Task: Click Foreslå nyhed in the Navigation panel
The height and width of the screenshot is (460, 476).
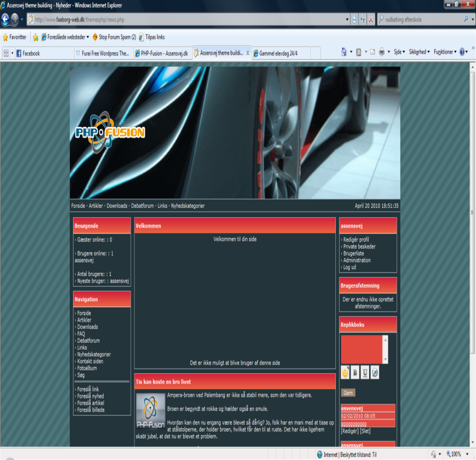Action: point(90,396)
